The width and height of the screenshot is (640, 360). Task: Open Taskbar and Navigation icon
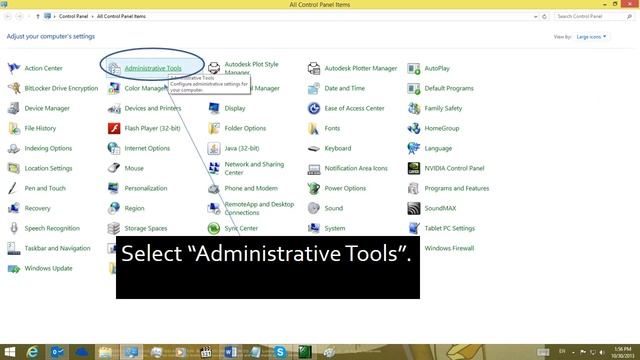(14, 248)
